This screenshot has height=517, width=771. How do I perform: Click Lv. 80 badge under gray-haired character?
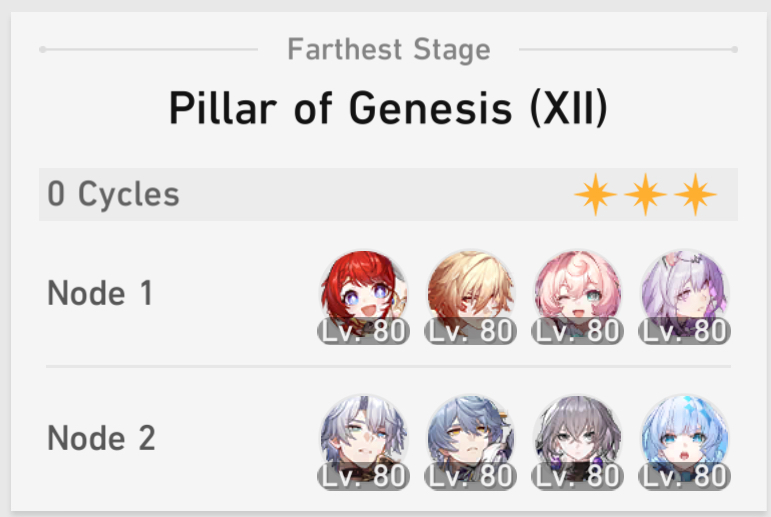[x=578, y=476]
